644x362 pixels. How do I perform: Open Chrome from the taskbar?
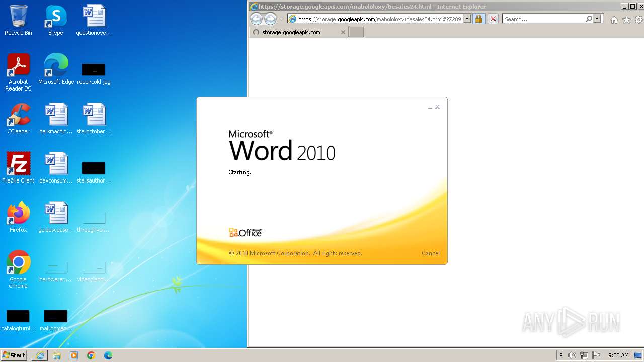[x=91, y=355]
